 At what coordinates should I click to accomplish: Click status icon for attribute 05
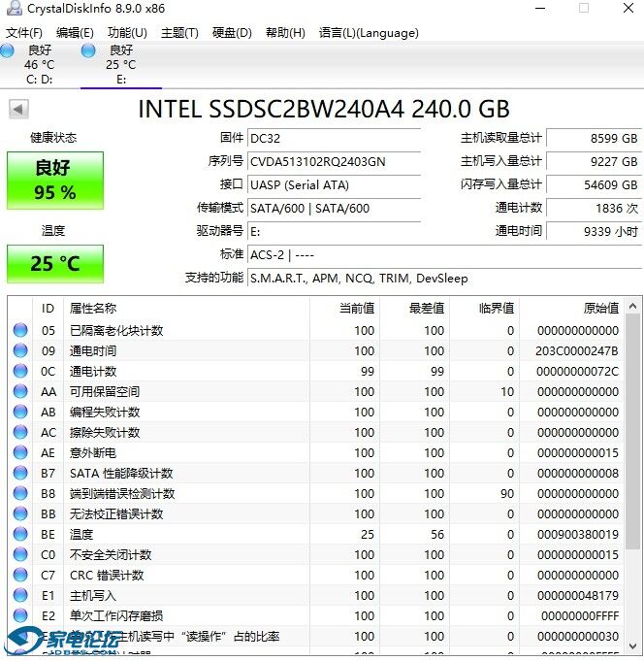pyautogui.click(x=20, y=330)
